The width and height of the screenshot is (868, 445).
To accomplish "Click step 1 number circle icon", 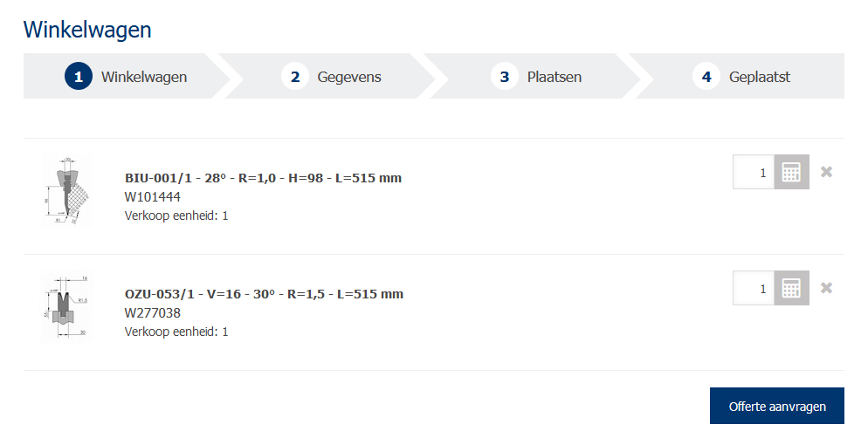I will [79, 77].
